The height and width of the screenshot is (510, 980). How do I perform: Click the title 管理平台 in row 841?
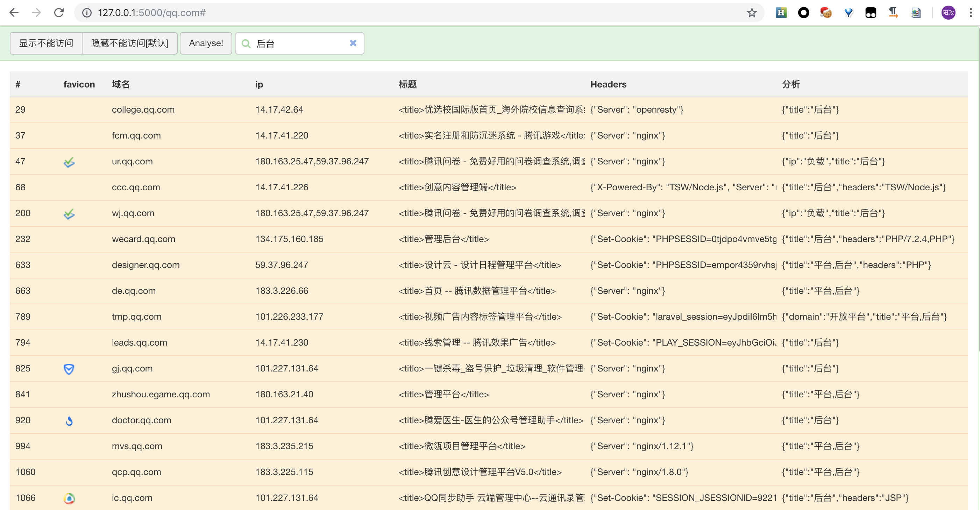[443, 395]
